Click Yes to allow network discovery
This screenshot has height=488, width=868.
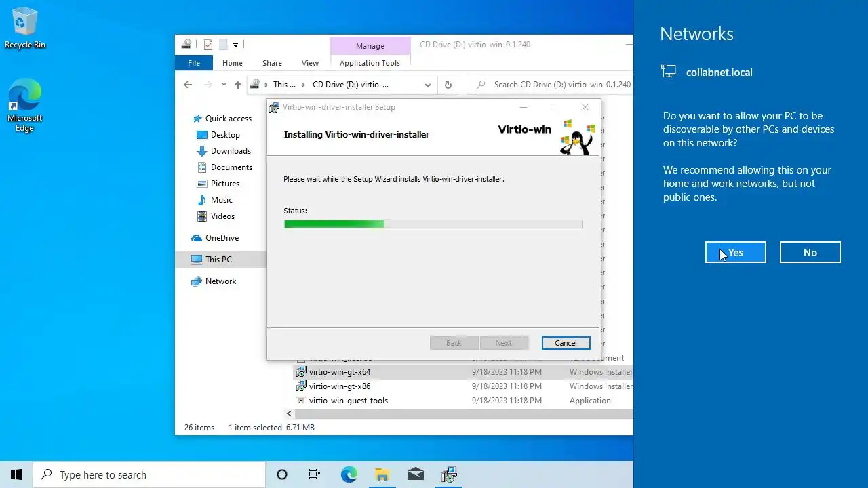[x=736, y=252]
